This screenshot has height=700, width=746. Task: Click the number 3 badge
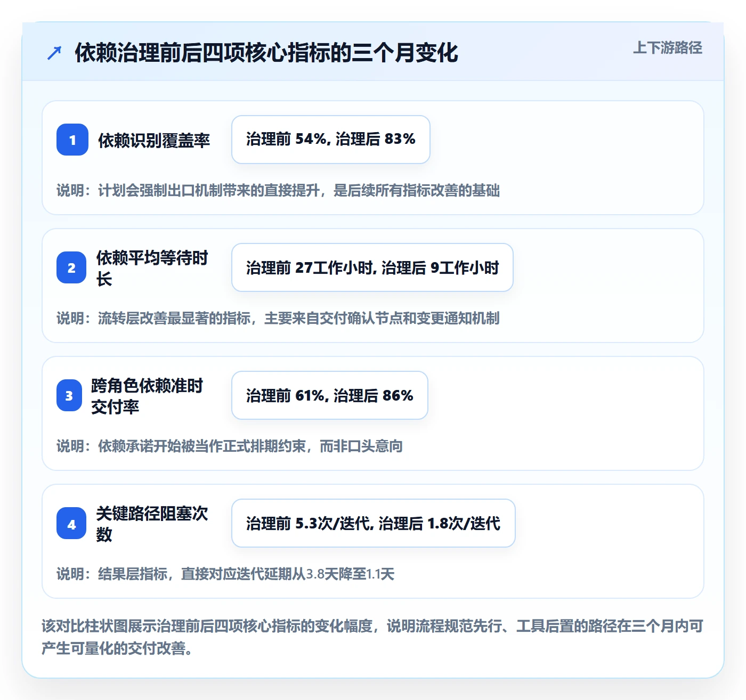pos(69,395)
